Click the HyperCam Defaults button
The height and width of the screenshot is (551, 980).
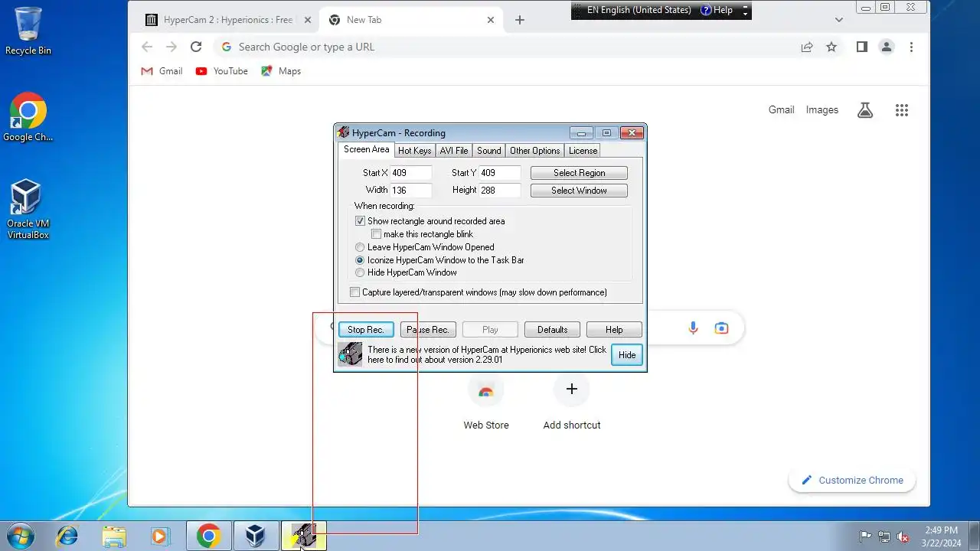click(x=552, y=330)
